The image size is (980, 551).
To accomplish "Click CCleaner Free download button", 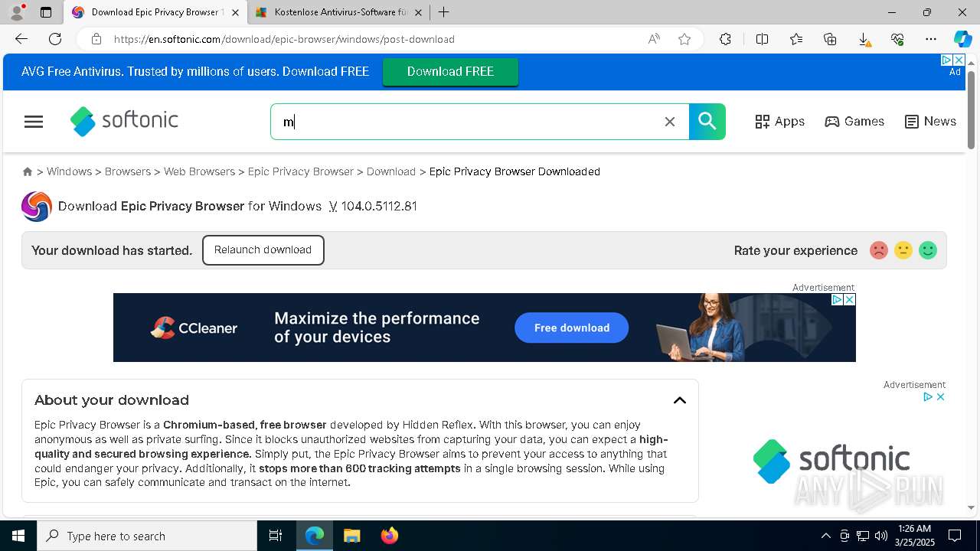I will click(x=571, y=328).
